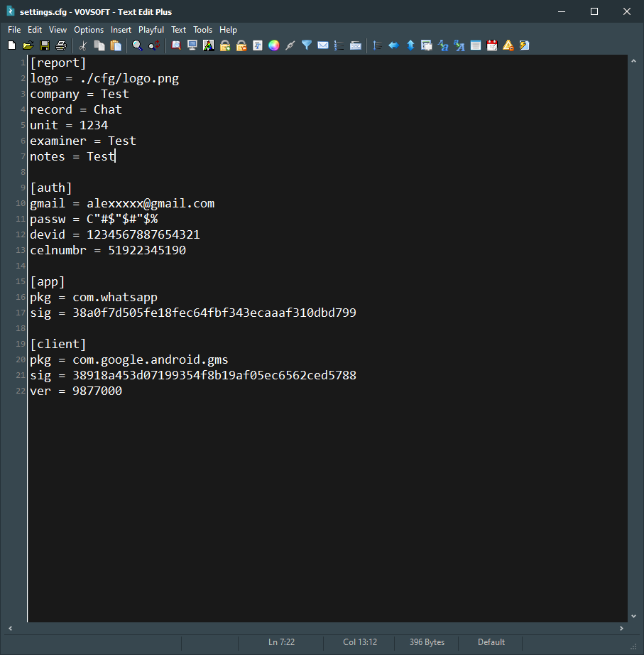The width and height of the screenshot is (644, 655).
Task: Insert date with the calendar icon
Action: [492, 45]
